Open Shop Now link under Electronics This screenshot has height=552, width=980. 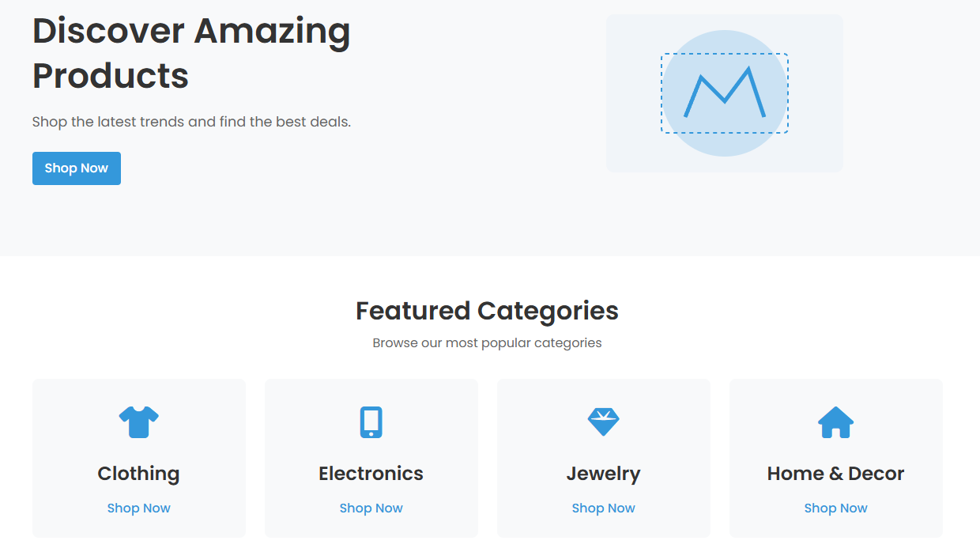tap(371, 509)
